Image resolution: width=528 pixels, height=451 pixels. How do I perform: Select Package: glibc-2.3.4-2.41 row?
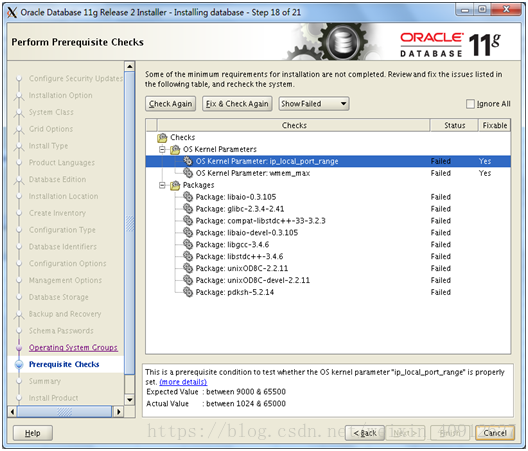click(328, 209)
